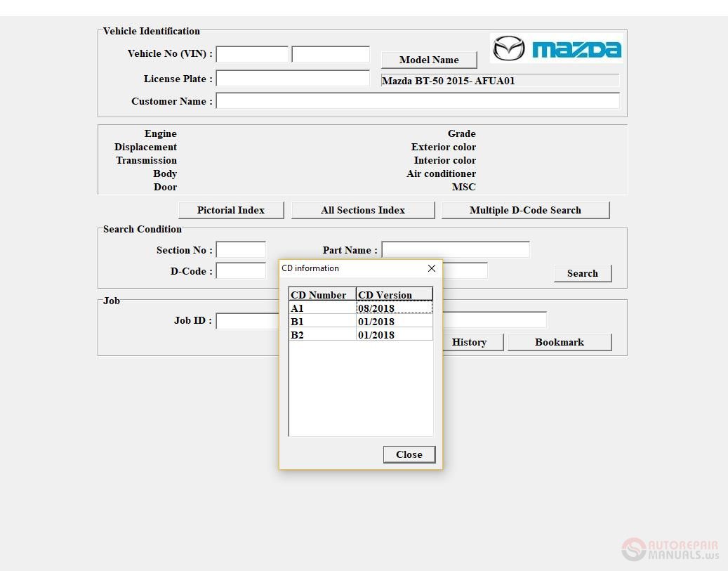
Task: Click the Job ID input field
Action: coord(242,320)
